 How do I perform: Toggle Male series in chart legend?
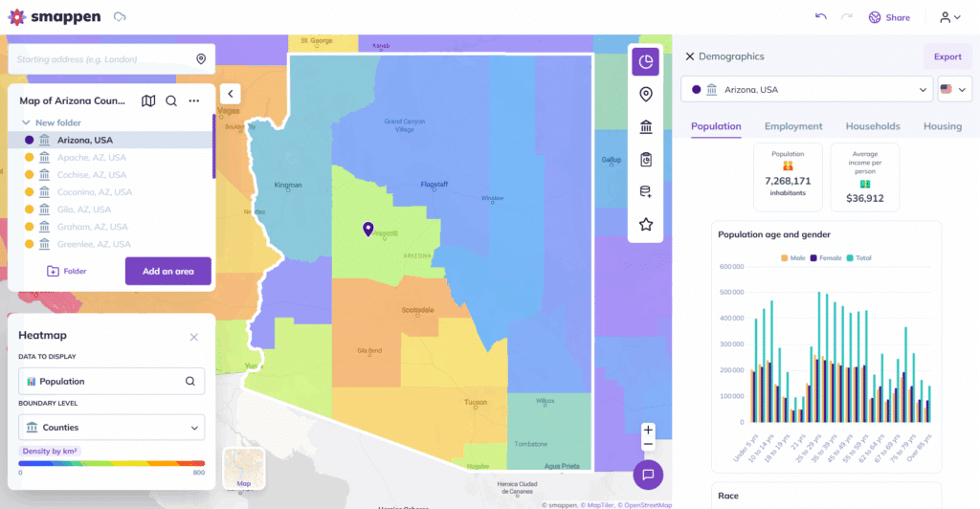click(x=794, y=257)
